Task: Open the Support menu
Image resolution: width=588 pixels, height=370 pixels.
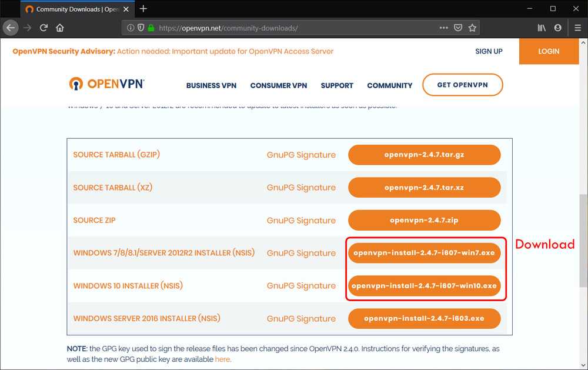Action: coord(337,85)
